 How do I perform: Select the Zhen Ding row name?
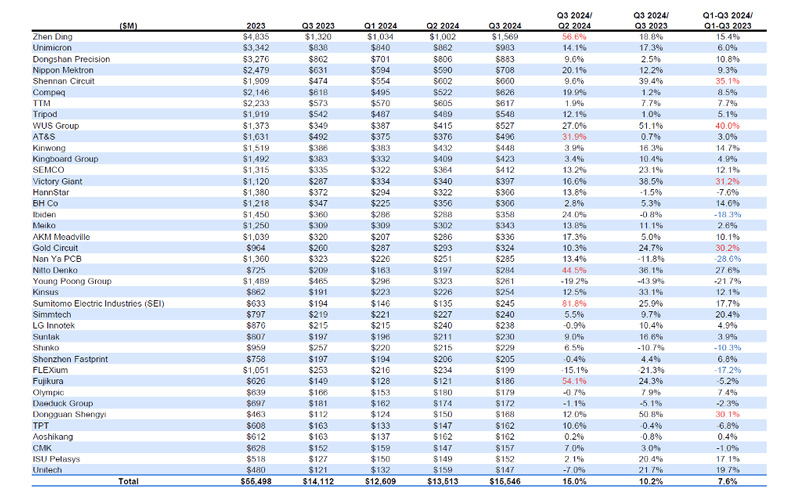click(x=53, y=37)
